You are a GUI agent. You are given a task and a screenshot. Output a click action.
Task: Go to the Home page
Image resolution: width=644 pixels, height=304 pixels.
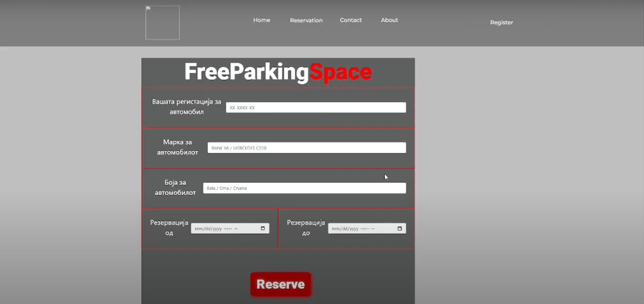(261, 20)
